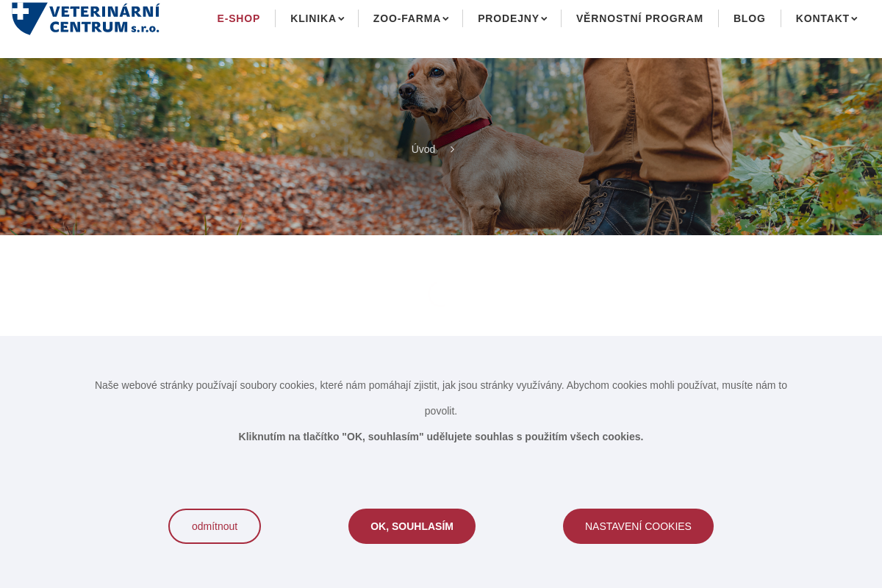Select the ZOO-FARMA menu label

click(406, 18)
